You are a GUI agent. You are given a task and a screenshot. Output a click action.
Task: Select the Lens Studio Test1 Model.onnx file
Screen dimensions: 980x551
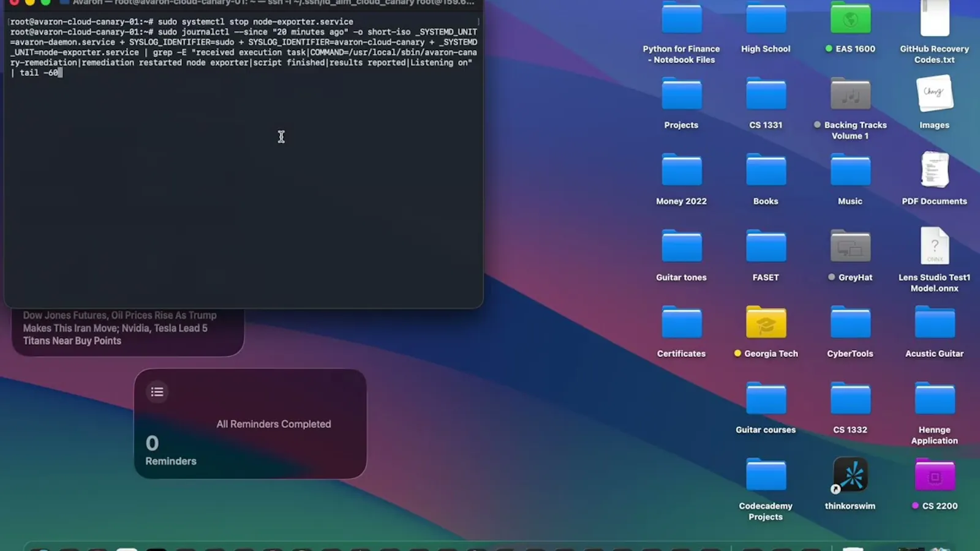click(x=935, y=246)
